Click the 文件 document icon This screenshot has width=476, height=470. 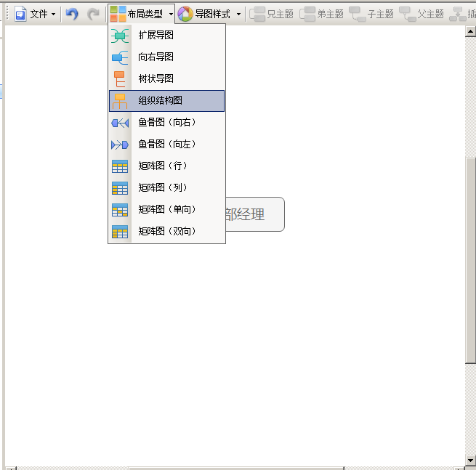pyautogui.click(x=20, y=14)
